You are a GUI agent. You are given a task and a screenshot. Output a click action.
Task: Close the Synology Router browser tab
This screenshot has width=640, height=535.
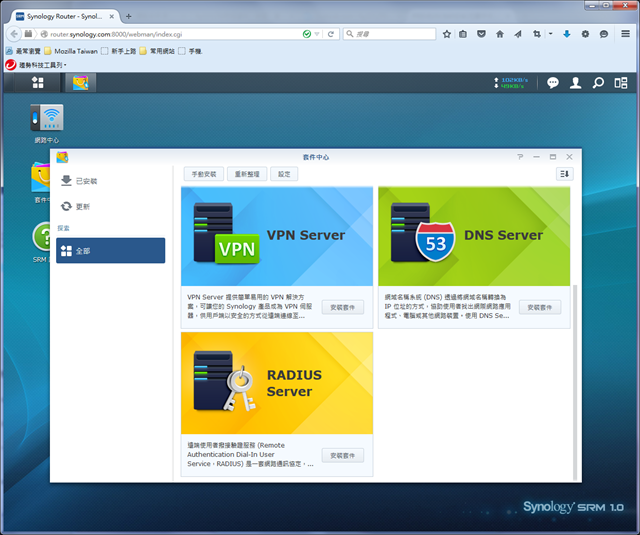coord(111,17)
